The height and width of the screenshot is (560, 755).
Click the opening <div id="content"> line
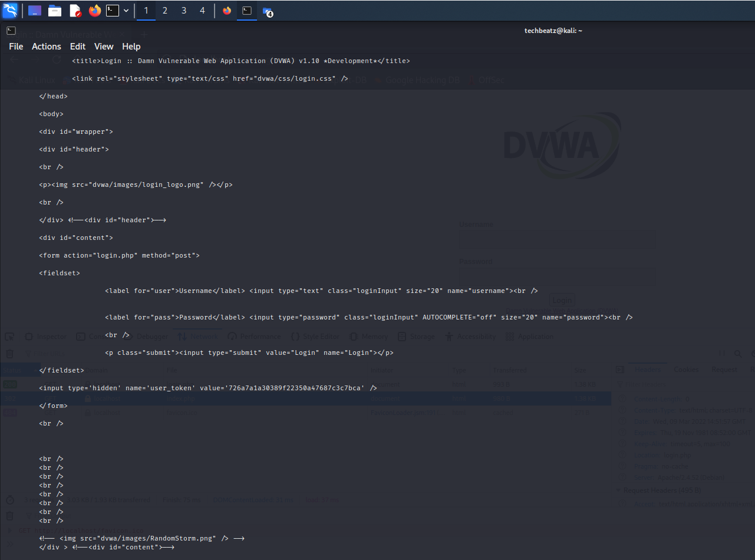pyautogui.click(x=76, y=238)
